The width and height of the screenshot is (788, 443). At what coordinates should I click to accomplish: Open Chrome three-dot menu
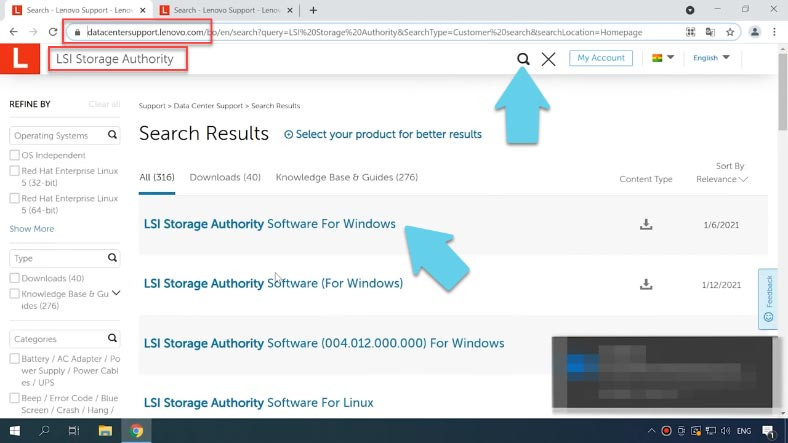pyautogui.click(x=774, y=32)
